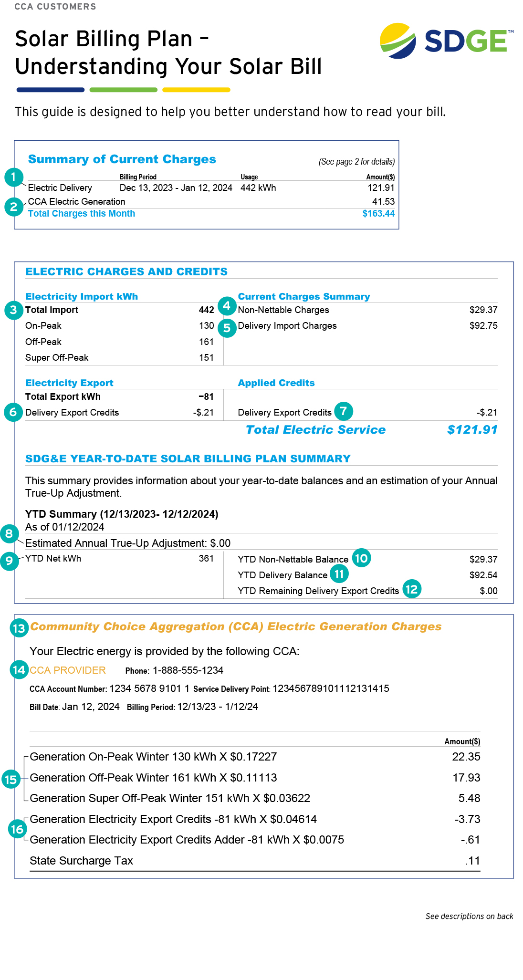Select marker 7 after Delivery Export Credits
This screenshot has width=523, height=980.
[344, 411]
